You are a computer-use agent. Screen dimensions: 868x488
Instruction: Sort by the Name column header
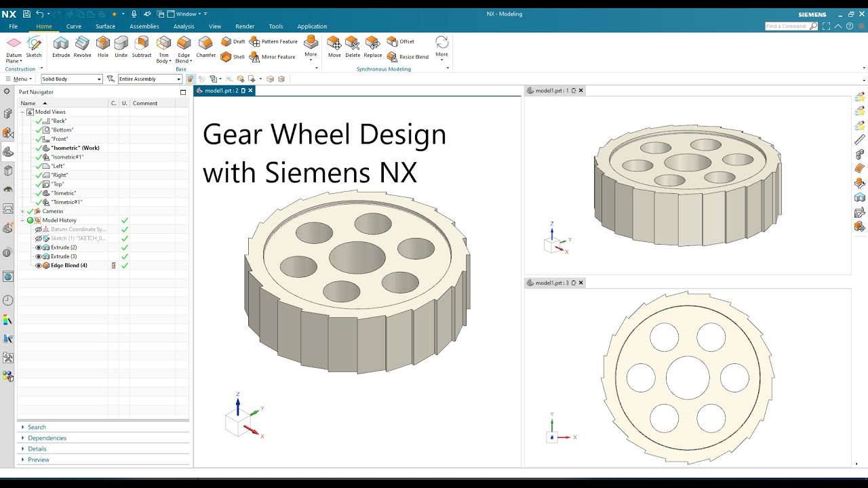(63, 103)
